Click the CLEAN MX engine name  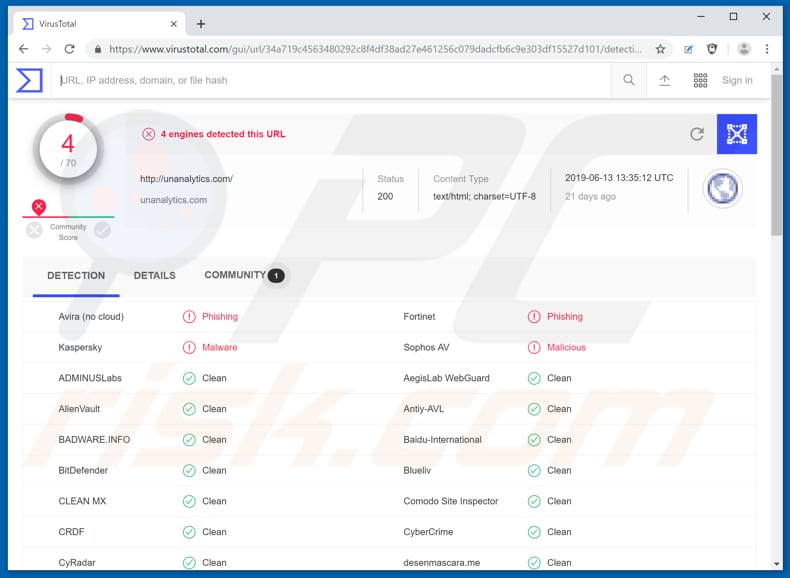(x=82, y=501)
